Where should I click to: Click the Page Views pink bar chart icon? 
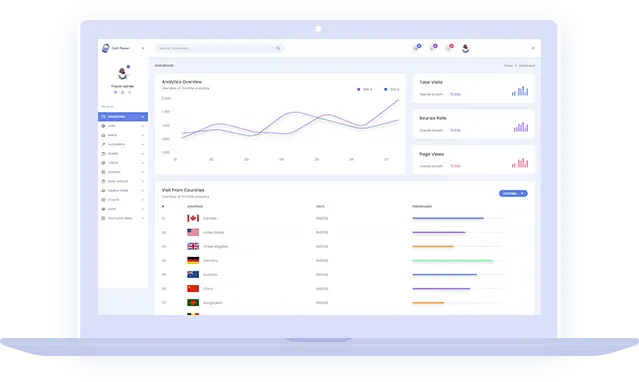click(x=520, y=163)
